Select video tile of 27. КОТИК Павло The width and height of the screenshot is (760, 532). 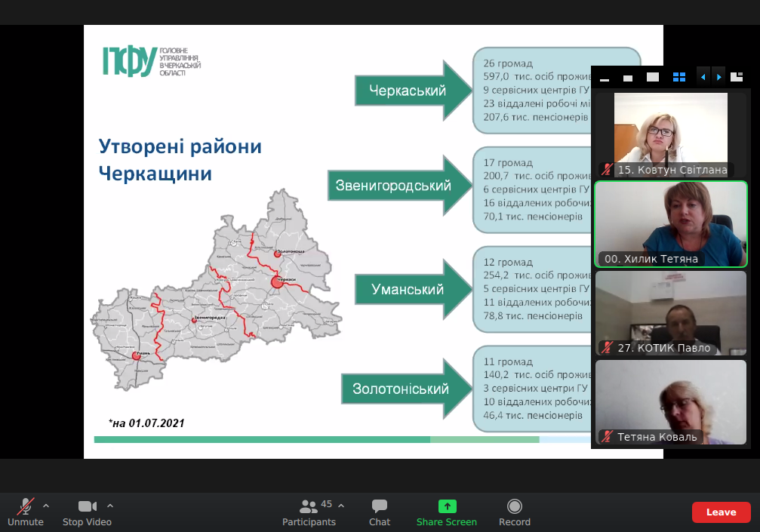point(671,313)
